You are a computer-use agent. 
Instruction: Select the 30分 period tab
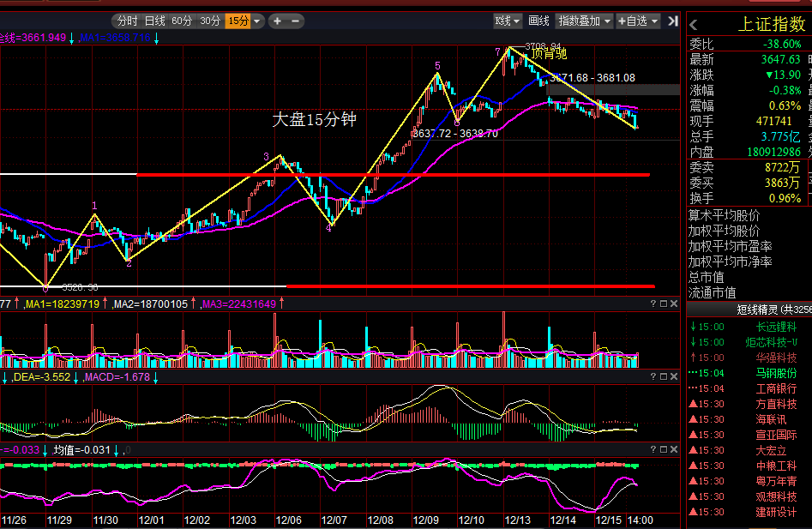210,21
